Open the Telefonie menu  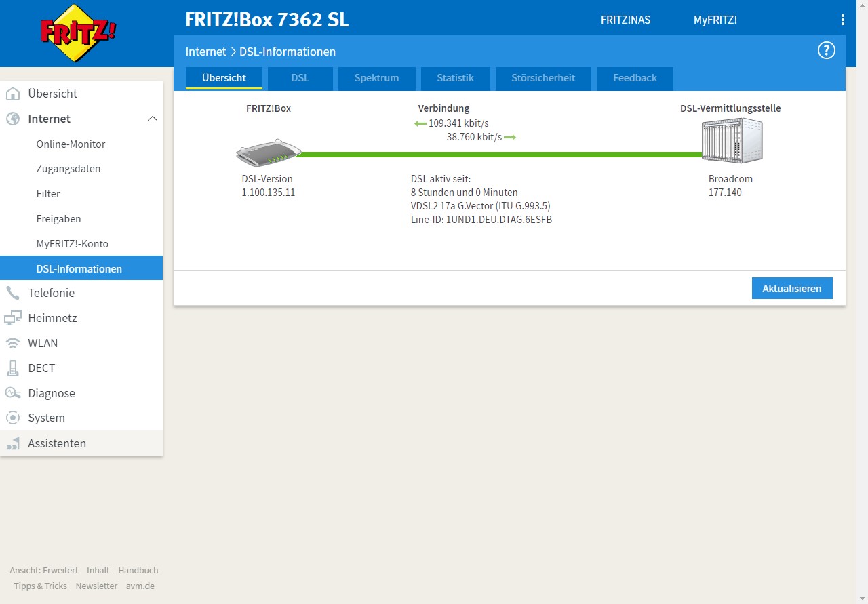click(81, 293)
